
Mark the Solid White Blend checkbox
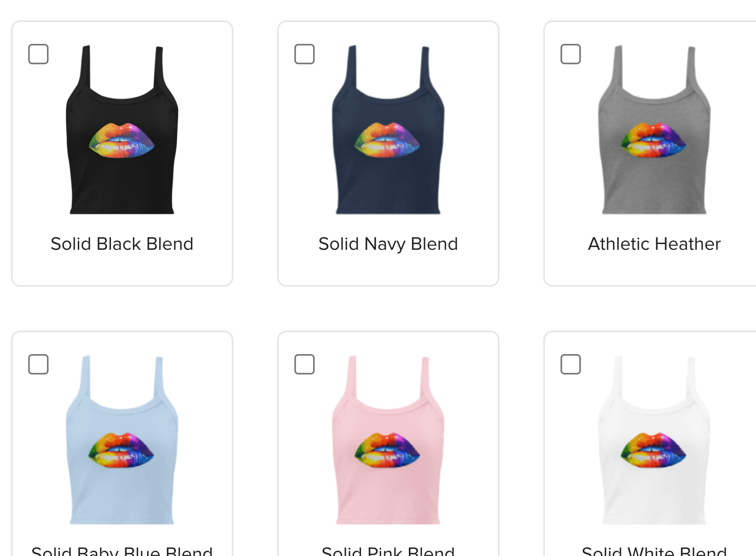571,364
